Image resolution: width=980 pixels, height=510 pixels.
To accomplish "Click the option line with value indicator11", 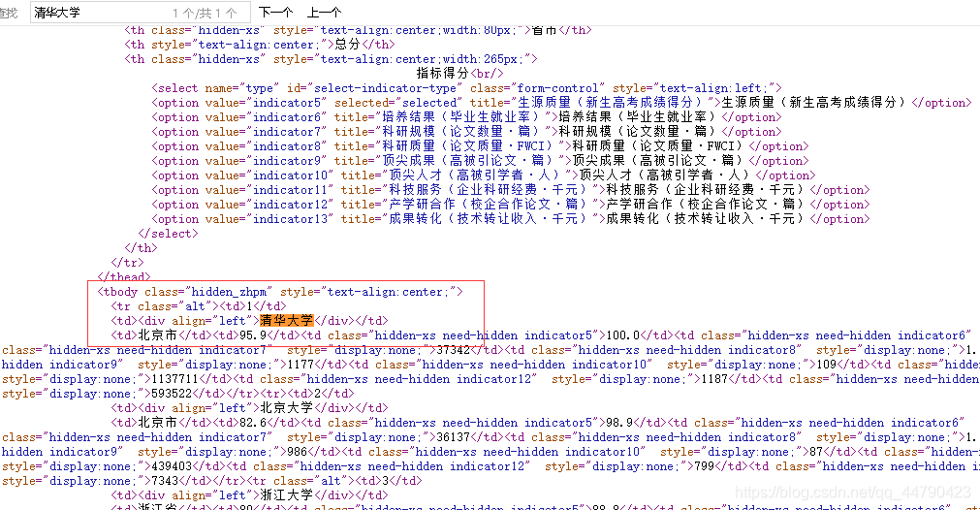I will click(x=511, y=190).
